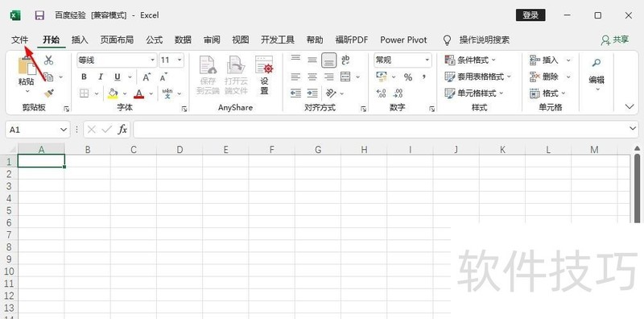Toggle wrap text button

pyautogui.click(x=346, y=60)
